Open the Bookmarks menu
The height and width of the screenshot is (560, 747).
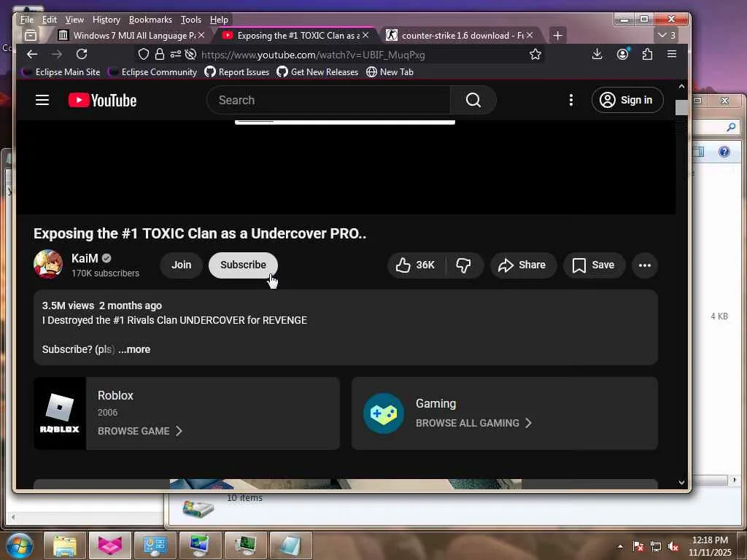click(x=150, y=20)
